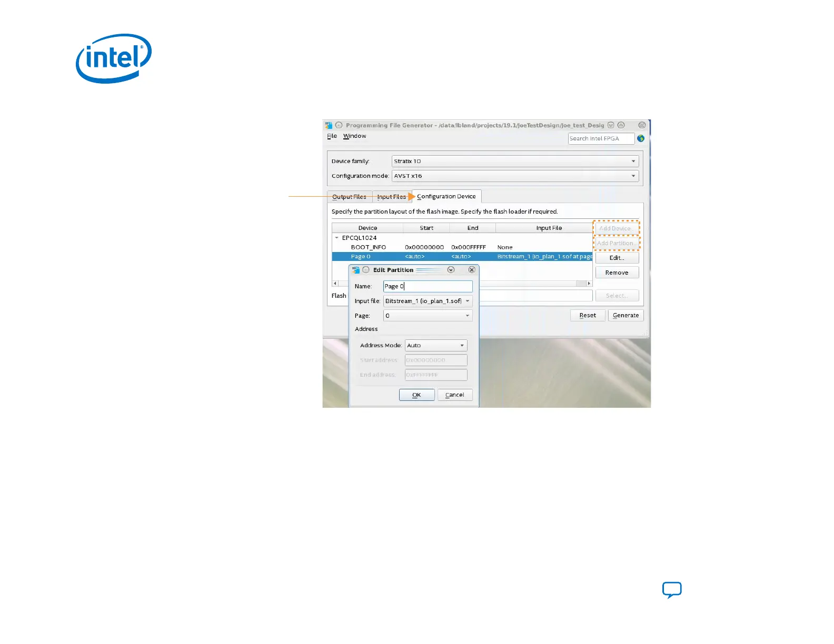Click the Start address field
The width and height of the screenshot is (834, 644).
click(x=436, y=360)
